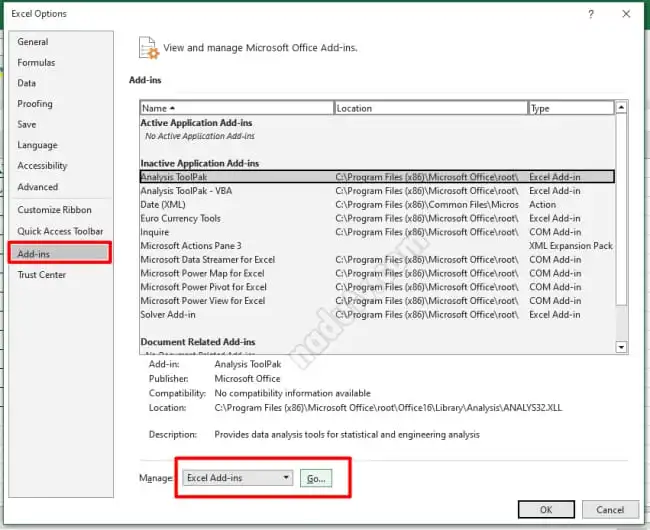Click the Inactive Application Add-ins heading
Screen dimensions: 650x530
click(x=199, y=163)
